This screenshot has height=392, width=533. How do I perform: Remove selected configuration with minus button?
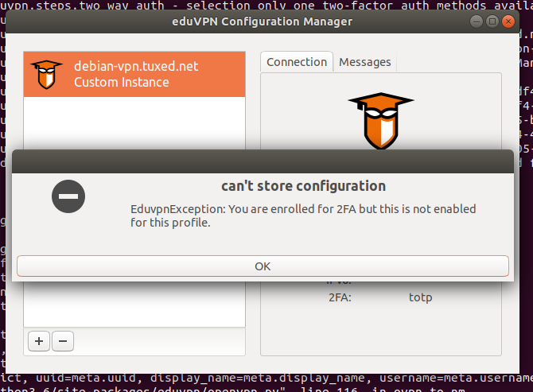click(63, 341)
